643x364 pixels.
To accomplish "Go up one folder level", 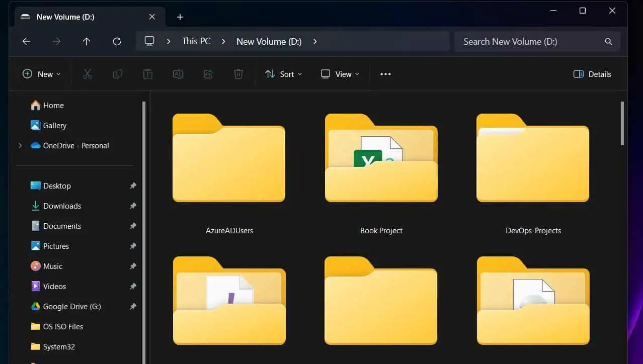I will click(87, 42).
